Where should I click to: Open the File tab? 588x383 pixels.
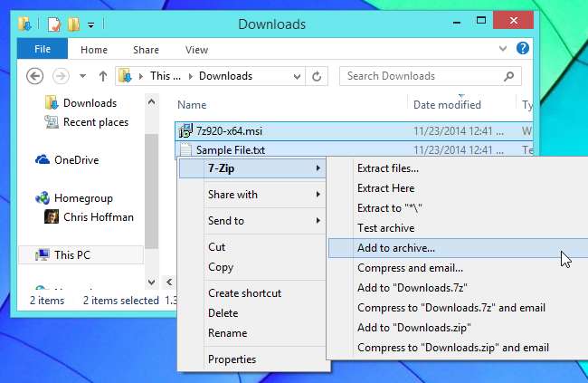(42, 50)
